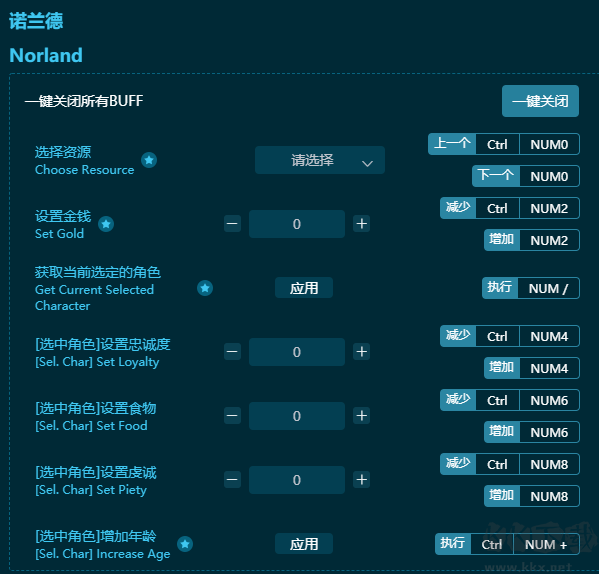Increase Set Piety with plus button
This screenshot has height=574, width=599.
pyautogui.click(x=361, y=480)
